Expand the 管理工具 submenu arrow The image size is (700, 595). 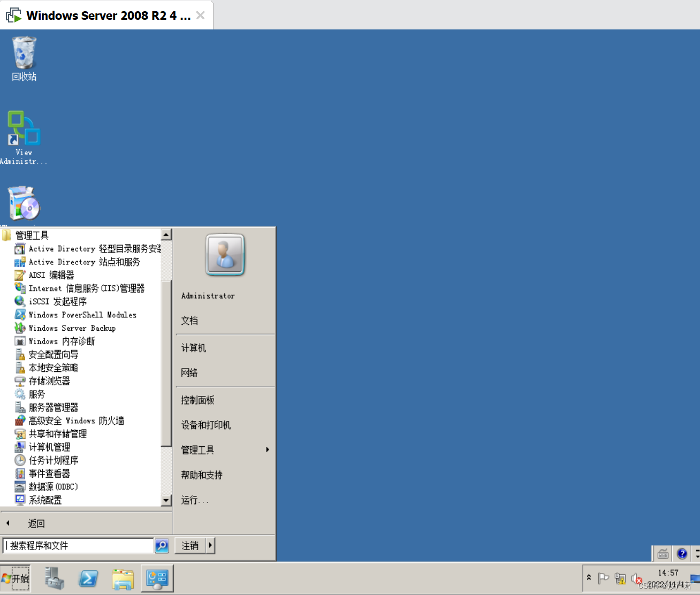(x=268, y=450)
